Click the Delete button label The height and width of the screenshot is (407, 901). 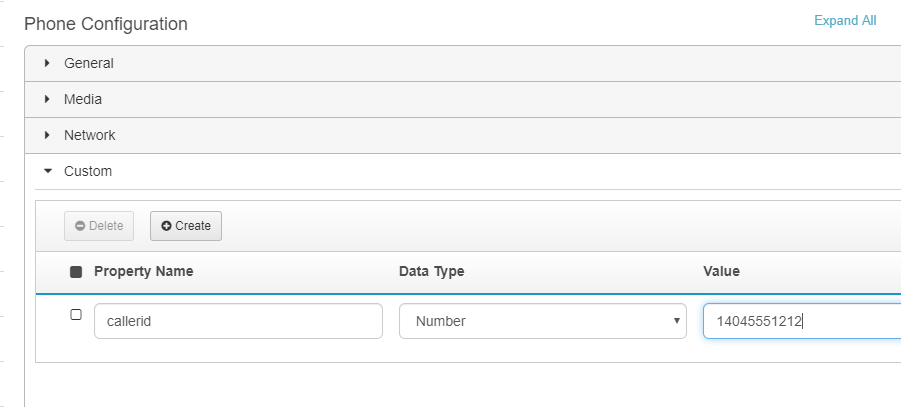[x=106, y=226]
